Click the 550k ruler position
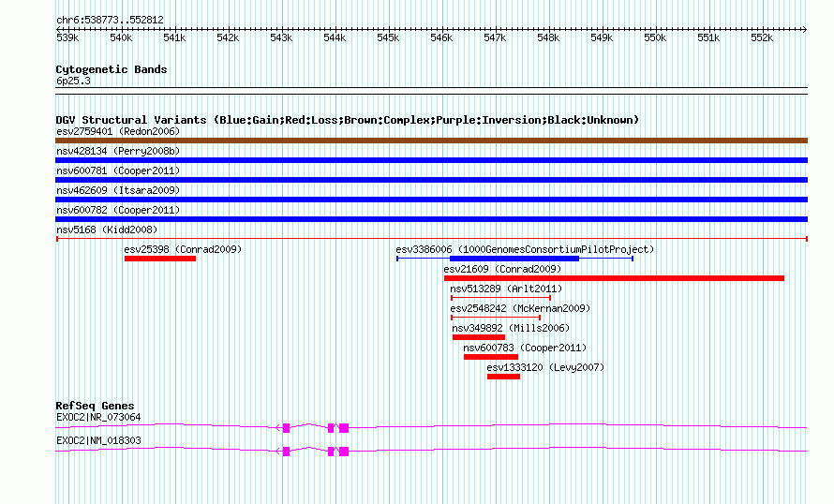 [655, 37]
